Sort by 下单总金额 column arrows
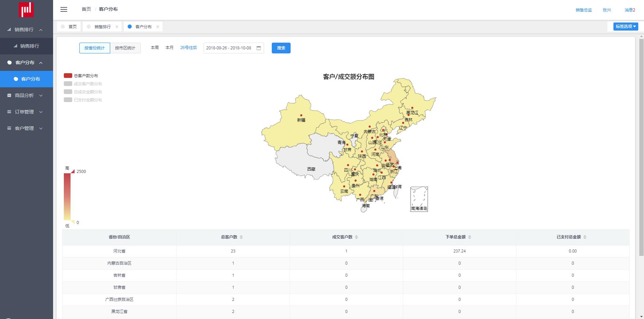 [x=470, y=237]
